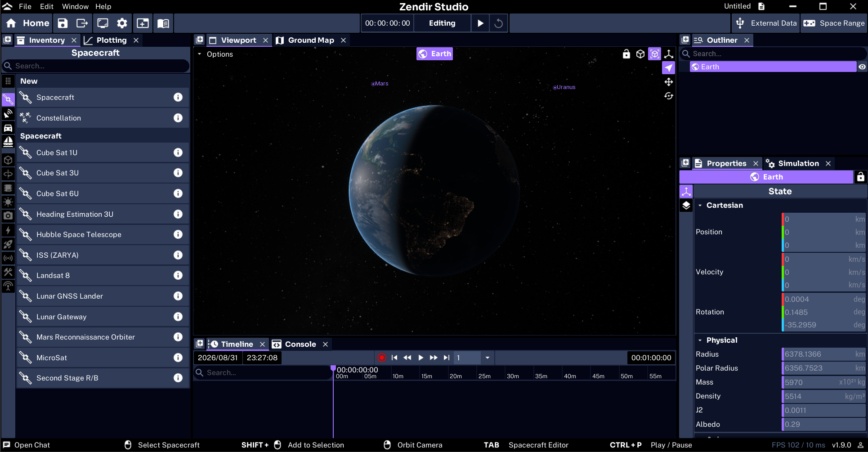868x452 pixels.
Task: Open the timeline speed dropdown arrow
Action: pos(488,358)
